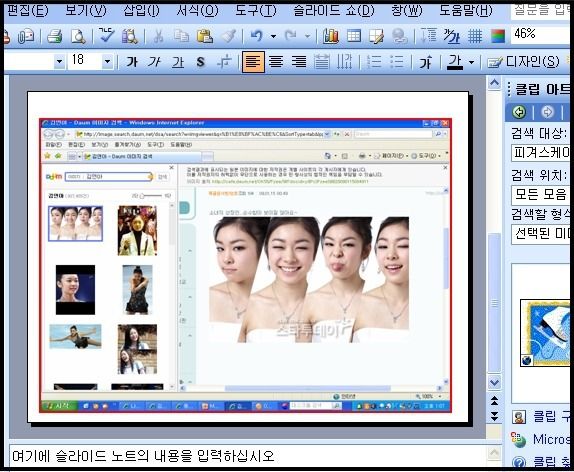Go to next slide double arrow
574x472 pixels.
[494, 416]
